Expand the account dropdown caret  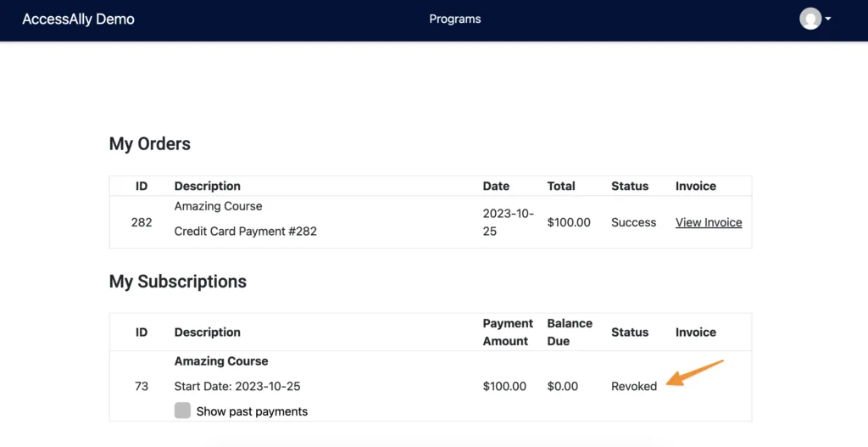coord(828,19)
